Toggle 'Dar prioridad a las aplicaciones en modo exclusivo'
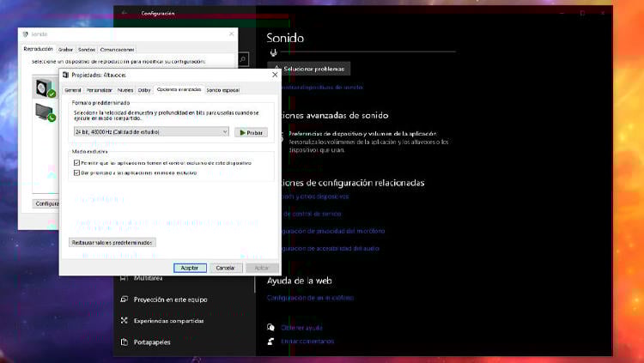Image resolution: width=644 pixels, height=363 pixels. (76, 172)
